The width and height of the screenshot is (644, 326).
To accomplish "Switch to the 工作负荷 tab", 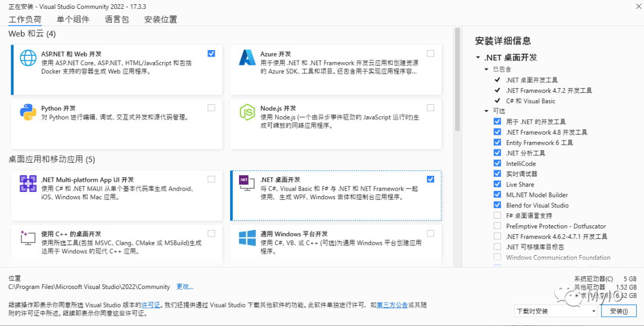I will (25, 19).
